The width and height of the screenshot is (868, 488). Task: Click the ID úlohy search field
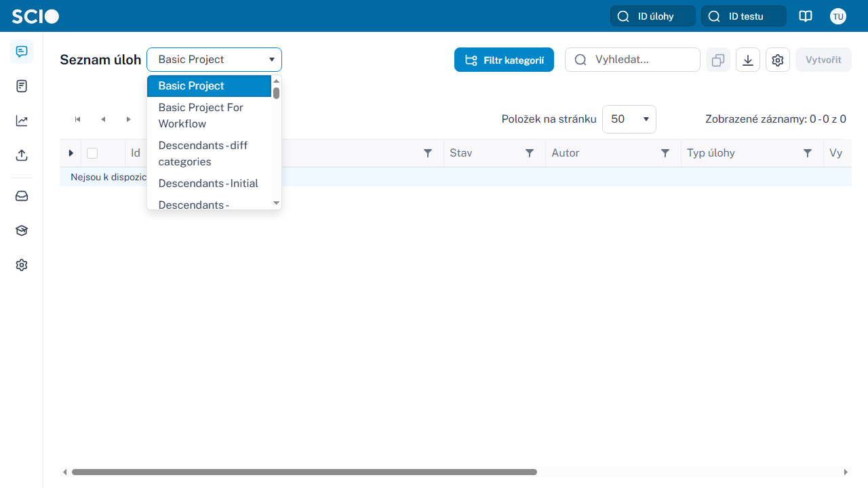(653, 16)
